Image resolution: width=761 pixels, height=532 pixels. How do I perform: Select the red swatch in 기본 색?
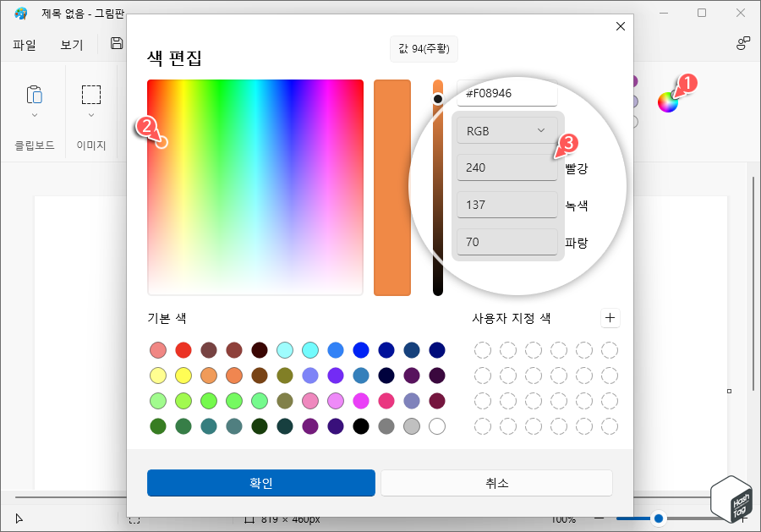coord(183,349)
